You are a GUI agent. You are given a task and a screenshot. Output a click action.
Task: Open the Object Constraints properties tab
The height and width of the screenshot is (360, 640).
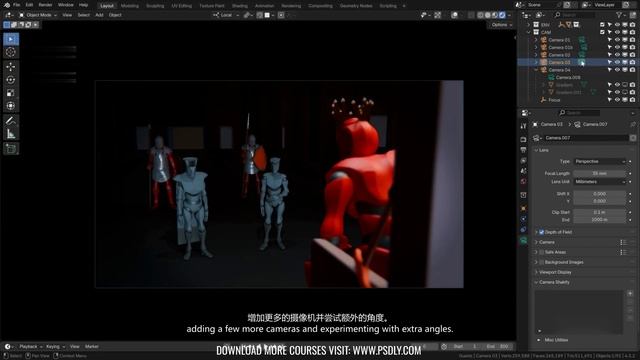click(524, 230)
